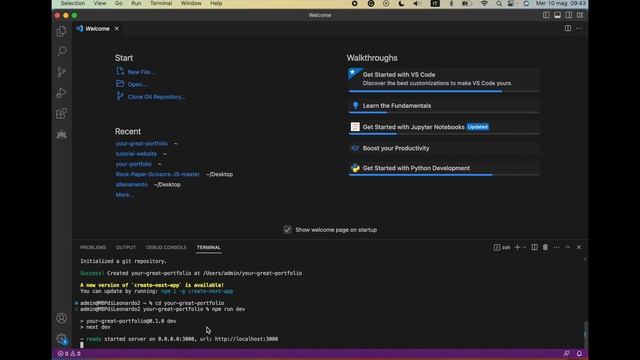Open the alien-face extension icon in activity bar
The height and width of the screenshot is (360, 640).
click(x=61, y=134)
